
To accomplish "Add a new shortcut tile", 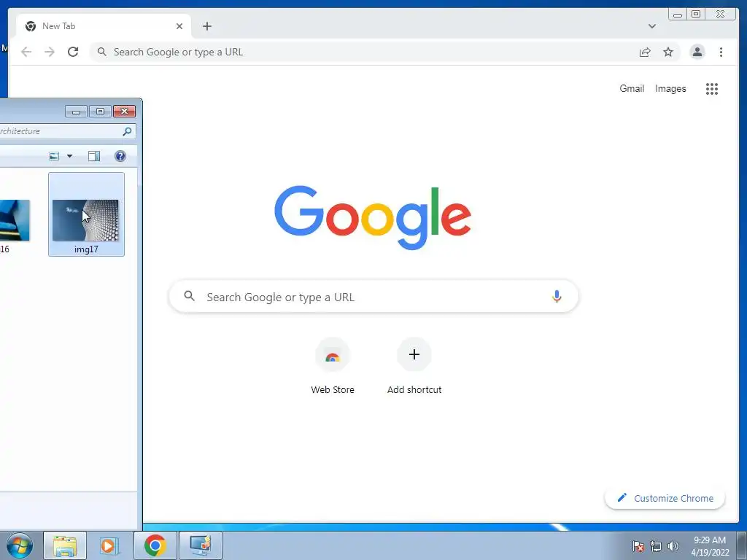I will click(x=414, y=366).
